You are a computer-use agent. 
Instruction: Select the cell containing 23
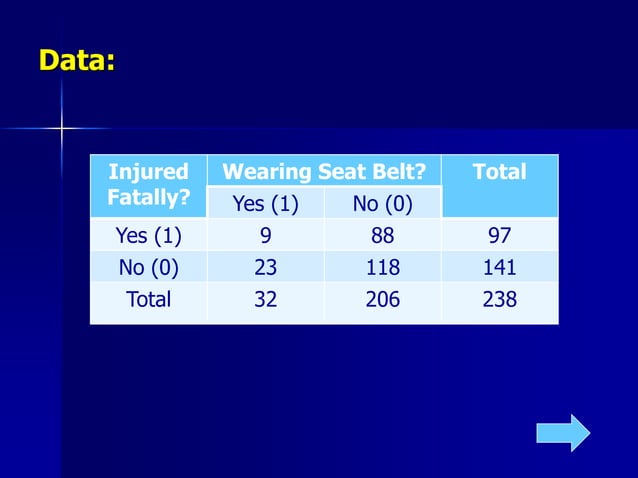tap(265, 267)
